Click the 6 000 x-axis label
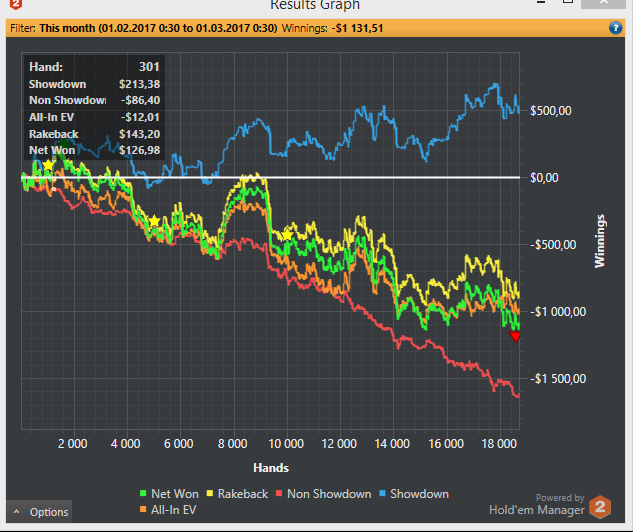Screen dimensions: 633x532 point(179,444)
